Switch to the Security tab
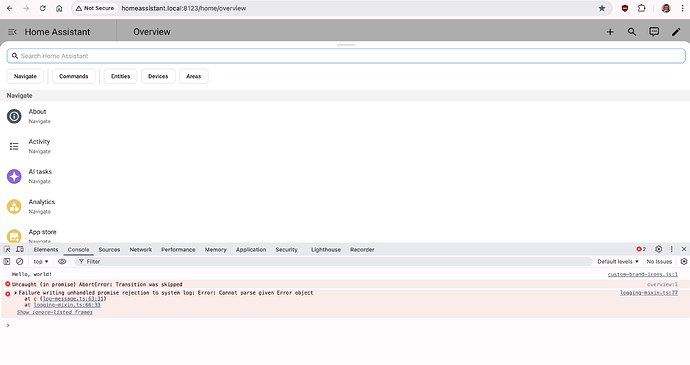The image size is (690, 365). [x=286, y=250]
